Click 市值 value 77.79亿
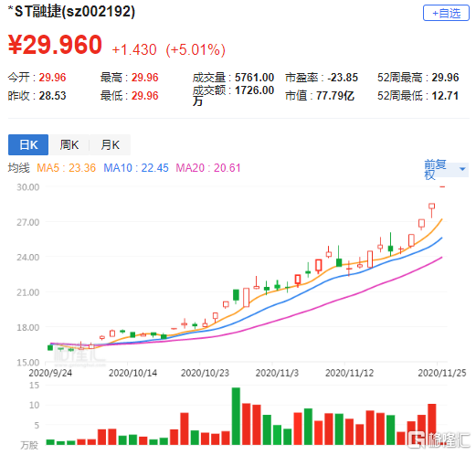Viewport: 476px width, 455px height. 335,96
